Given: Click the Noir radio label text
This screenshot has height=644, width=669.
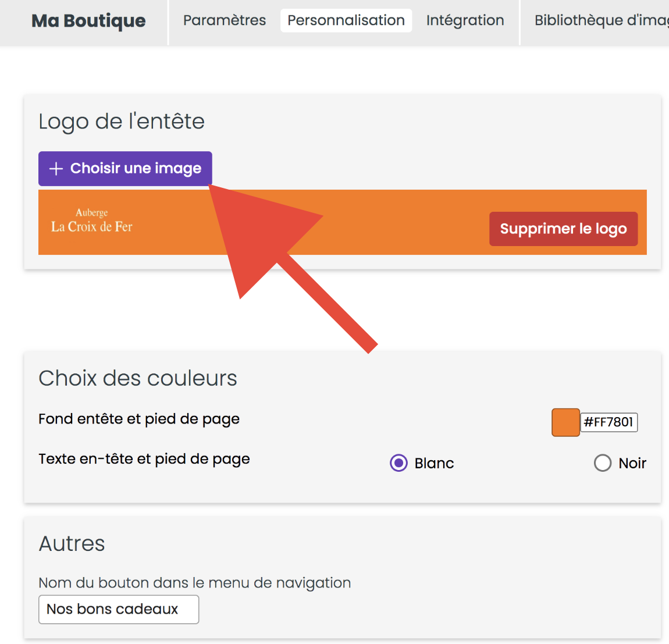Looking at the screenshot, I should pos(632,463).
